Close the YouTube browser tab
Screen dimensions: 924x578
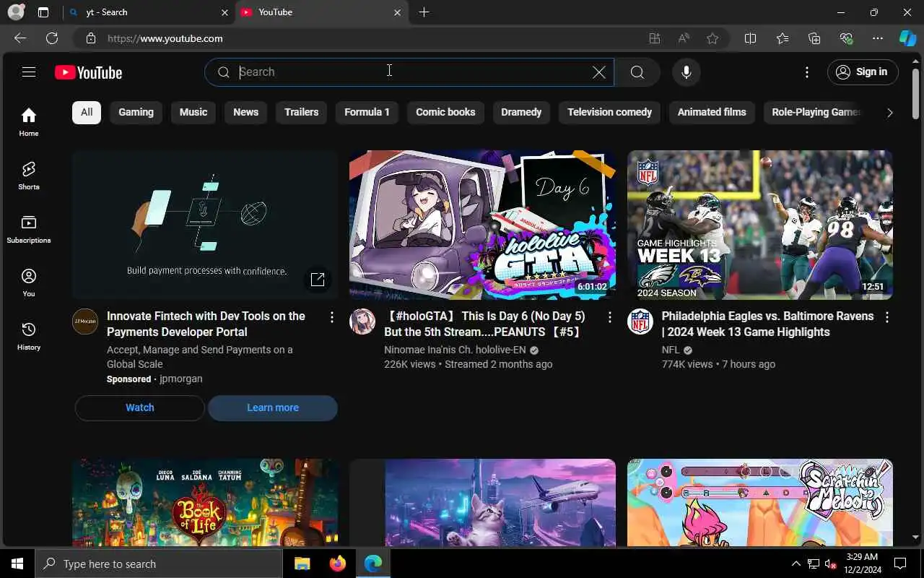click(x=397, y=12)
